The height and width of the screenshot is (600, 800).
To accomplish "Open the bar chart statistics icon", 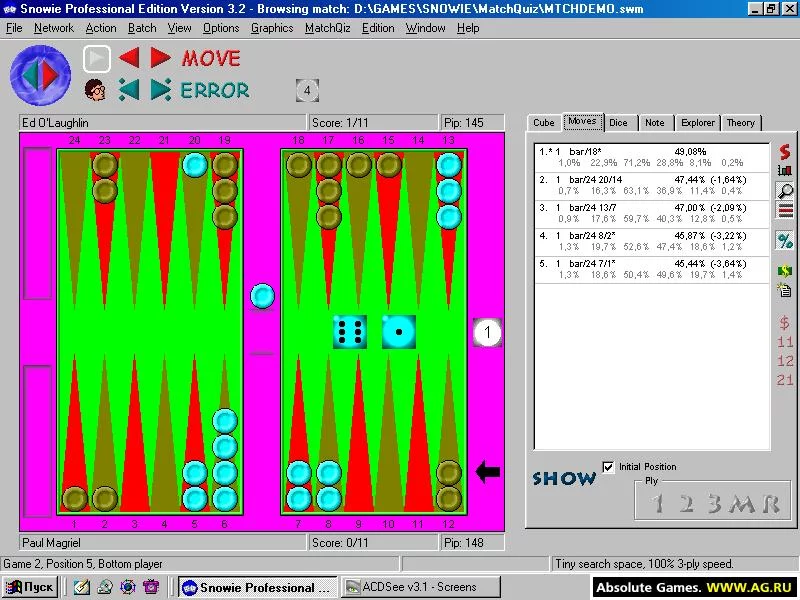I will [785, 170].
